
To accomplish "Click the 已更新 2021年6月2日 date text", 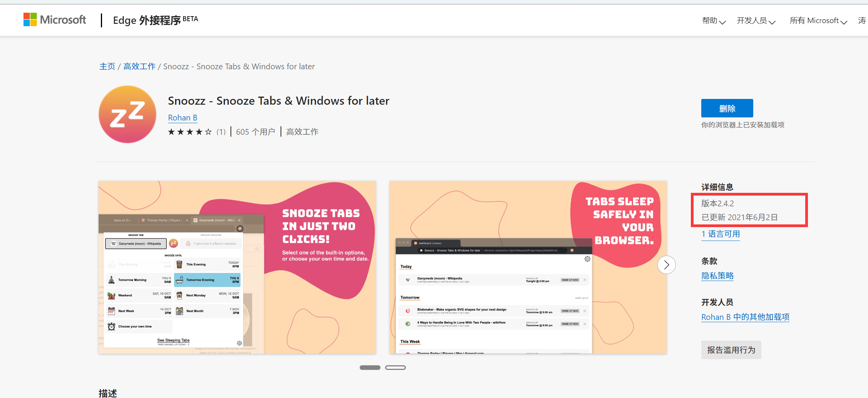I will coord(739,217).
